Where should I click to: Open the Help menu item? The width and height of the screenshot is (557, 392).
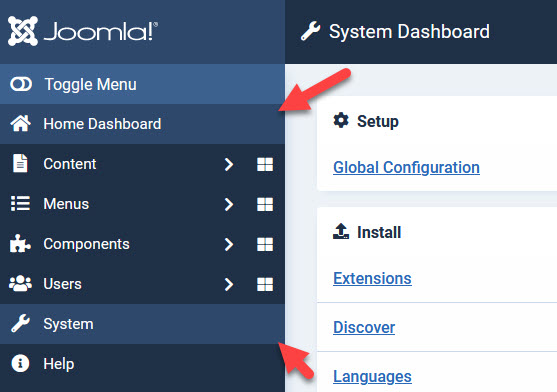(59, 364)
